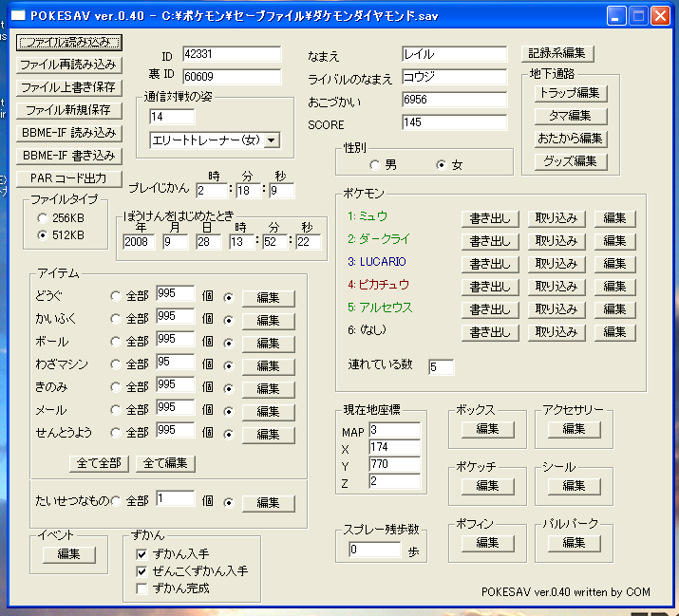Toggle ぜんこくずかん入手 checkbox
Image resolution: width=679 pixels, height=616 pixels.
[141, 571]
